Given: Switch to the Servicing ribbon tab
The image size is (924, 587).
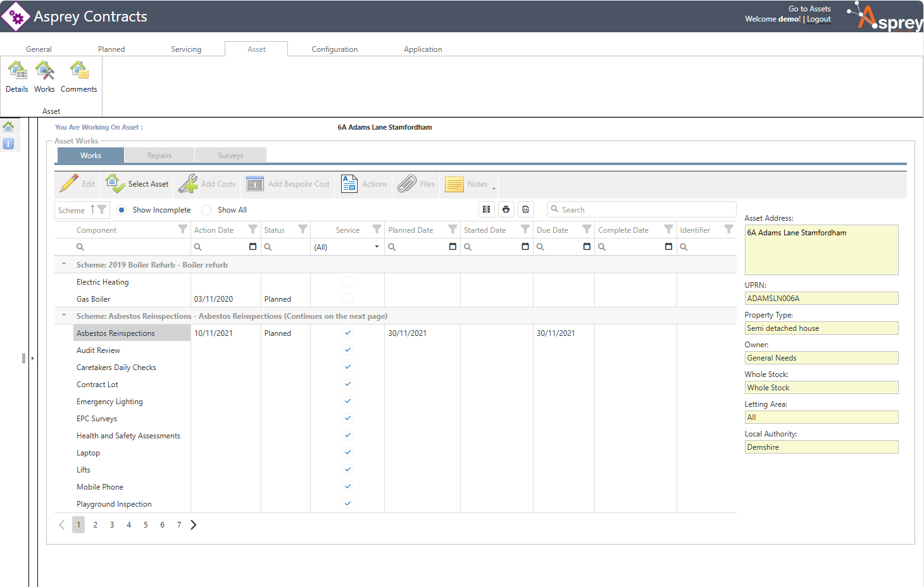Looking at the screenshot, I should coord(186,49).
